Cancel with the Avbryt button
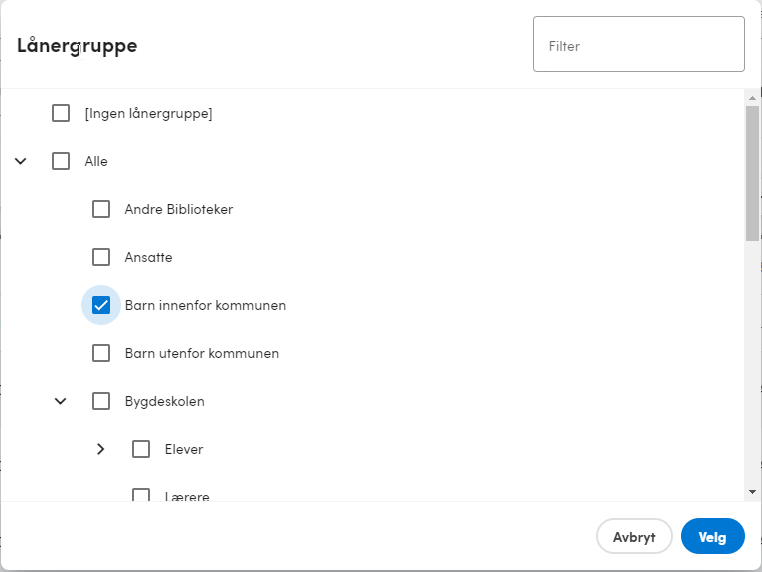 (634, 537)
